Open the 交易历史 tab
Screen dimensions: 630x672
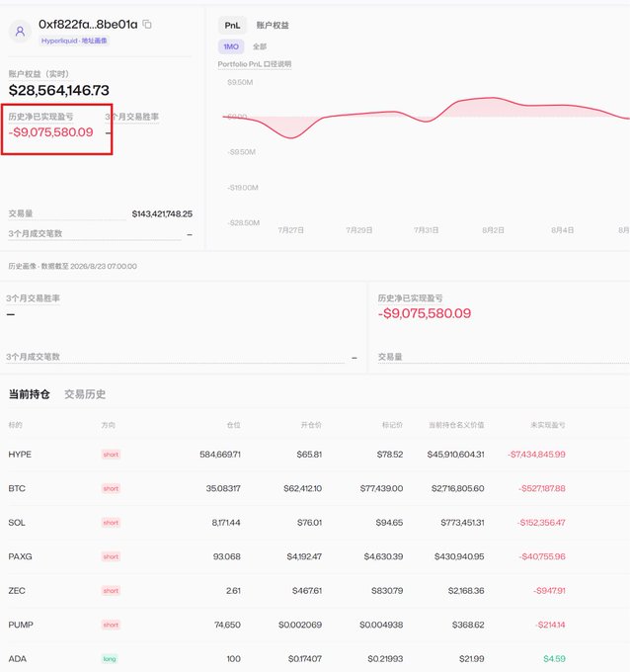[85, 394]
